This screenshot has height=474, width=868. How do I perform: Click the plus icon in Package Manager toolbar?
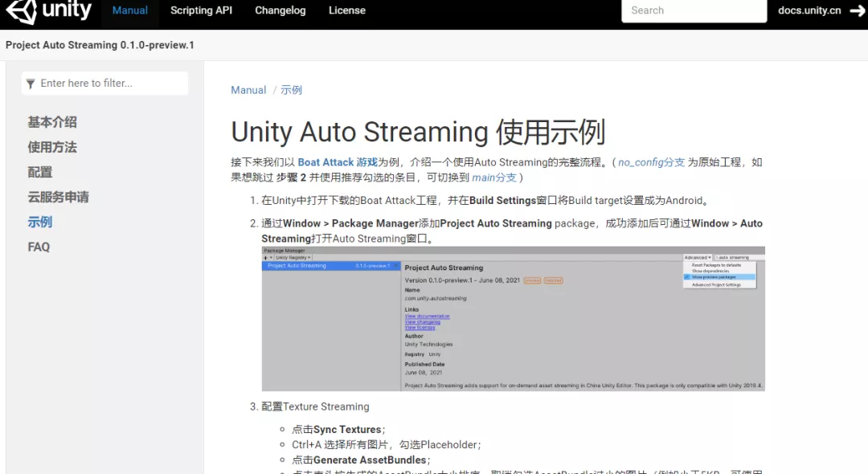(267, 257)
